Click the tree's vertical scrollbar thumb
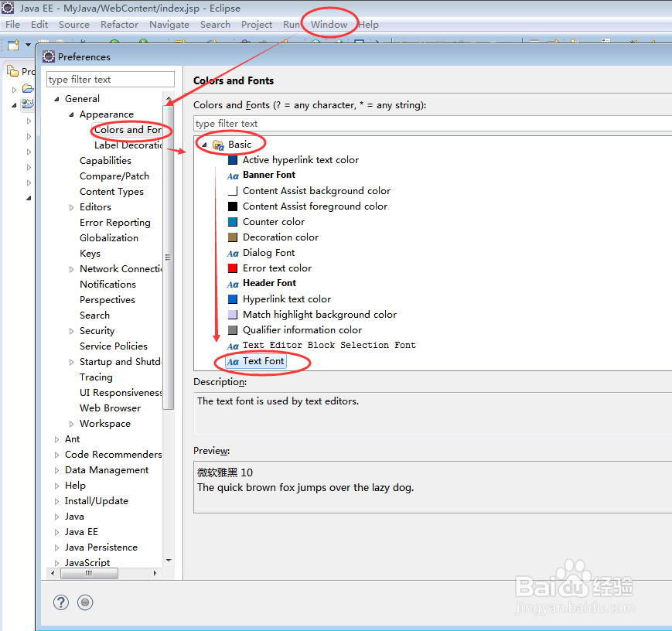Image resolution: width=672 pixels, height=631 pixels. 169,258
